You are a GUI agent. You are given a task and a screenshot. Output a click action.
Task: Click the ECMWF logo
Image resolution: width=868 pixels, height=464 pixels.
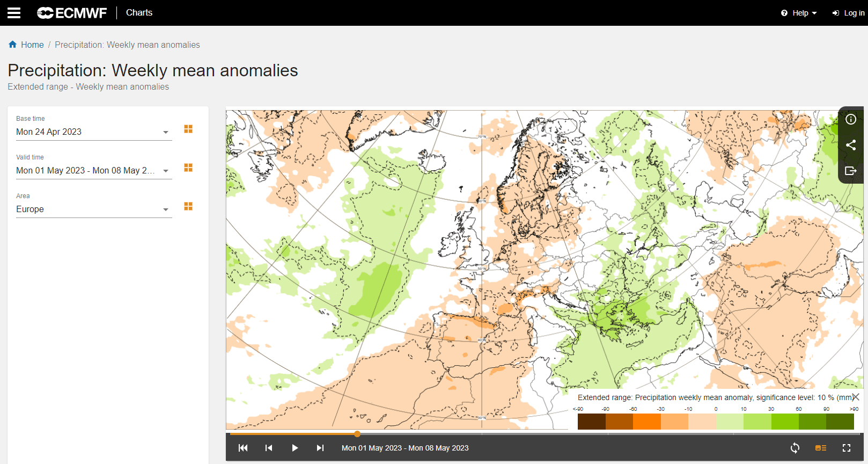[72, 13]
